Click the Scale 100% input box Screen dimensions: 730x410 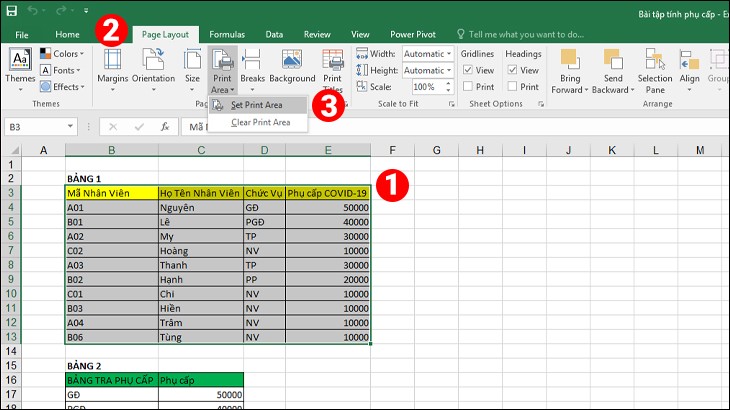[x=427, y=87]
